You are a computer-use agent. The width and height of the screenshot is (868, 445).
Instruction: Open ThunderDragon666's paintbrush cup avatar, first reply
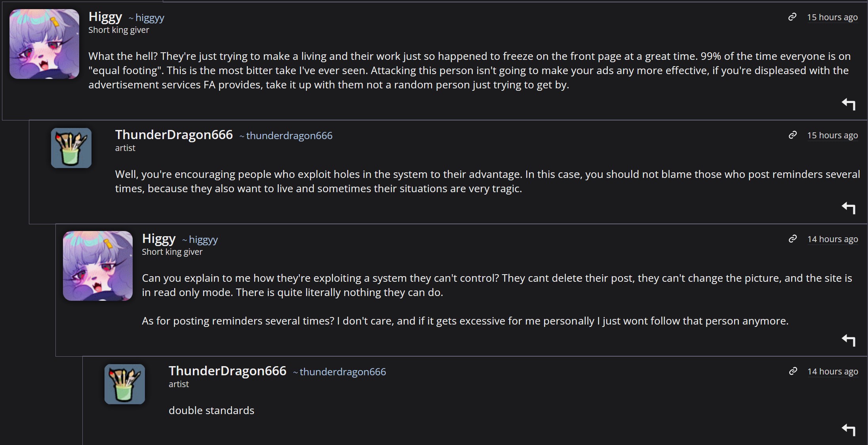(71, 148)
